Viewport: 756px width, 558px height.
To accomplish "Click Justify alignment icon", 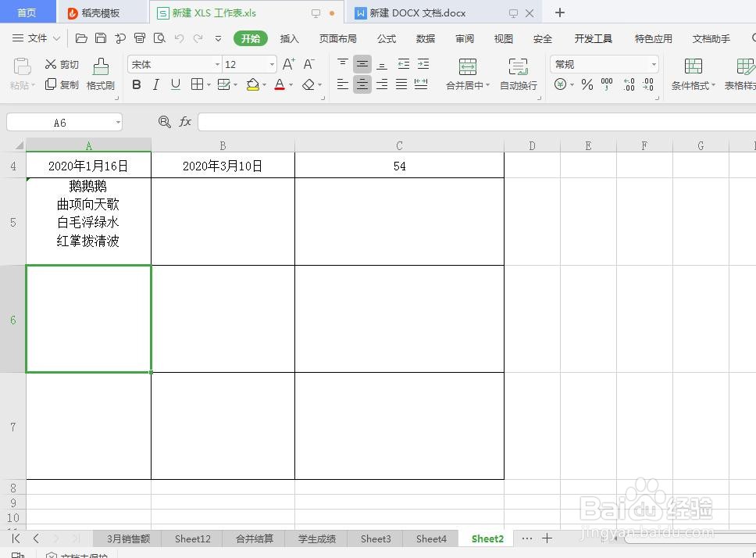I will tap(401, 85).
